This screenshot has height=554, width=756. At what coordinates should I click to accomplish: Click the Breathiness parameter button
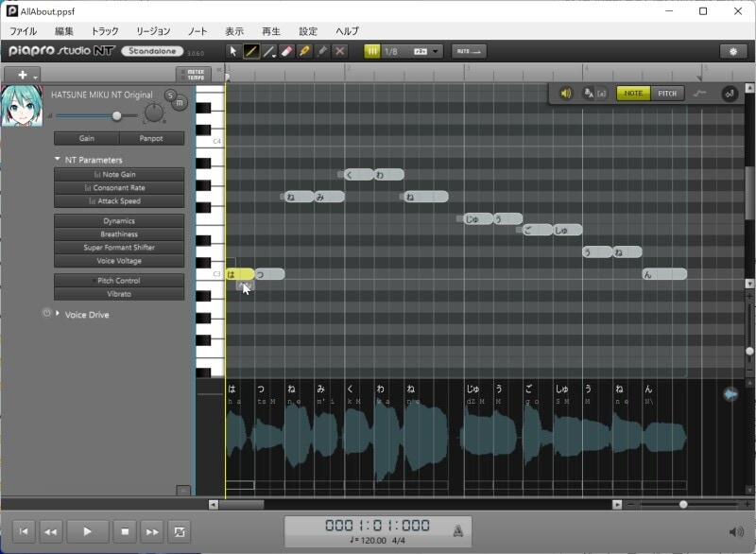pyautogui.click(x=119, y=234)
